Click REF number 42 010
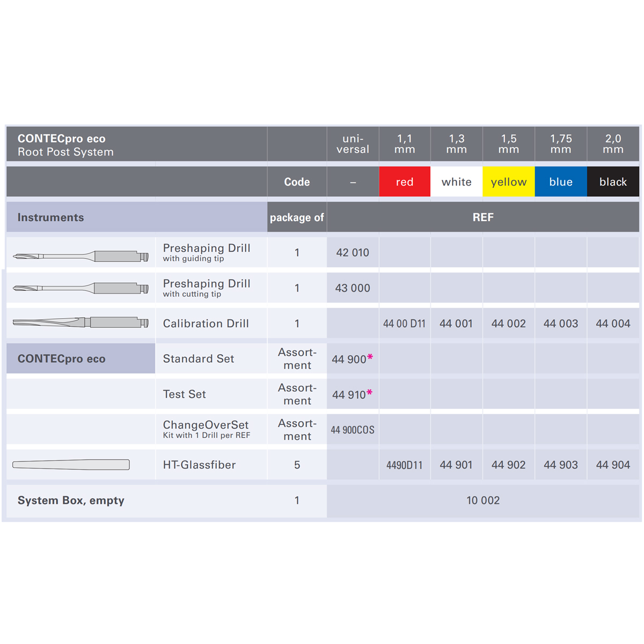Screen dimensions: 644x644 pos(353,253)
